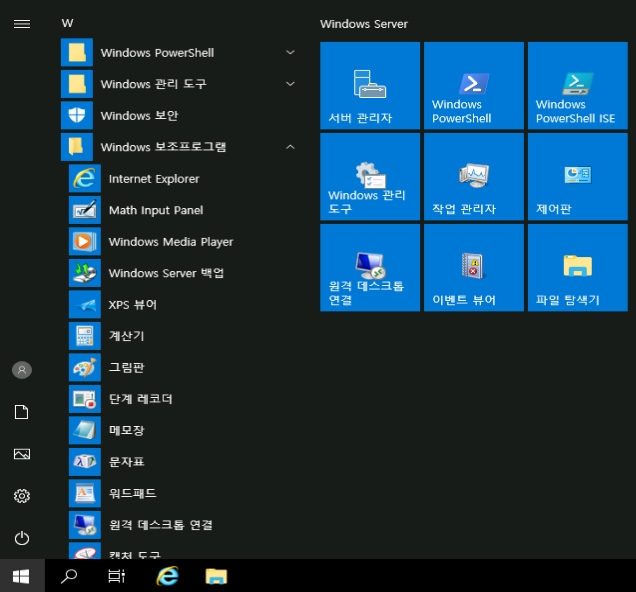Click the XPS 뷰어 icon
Image resolution: width=636 pixels, height=592 pixels.
85,304
